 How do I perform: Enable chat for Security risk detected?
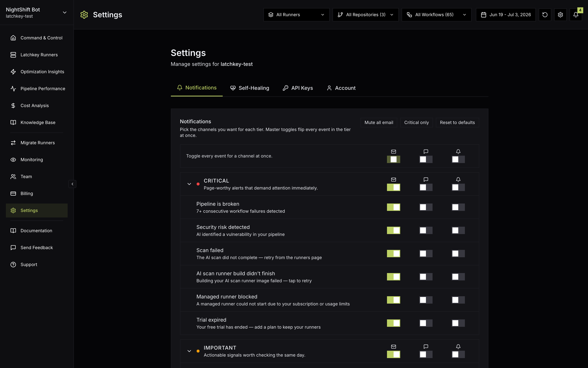[x=426, y=230]
